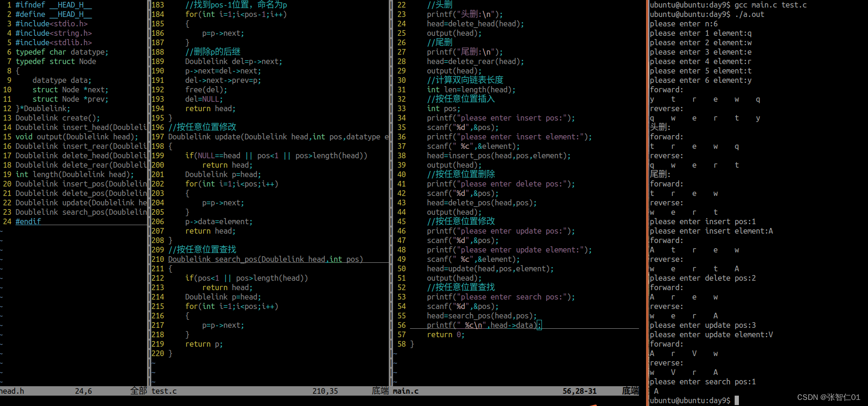Viewport: 868px width, 406px height.
Task: Click 'please enter insert pos:1' terminal line
Action: [x=703, y=221]
